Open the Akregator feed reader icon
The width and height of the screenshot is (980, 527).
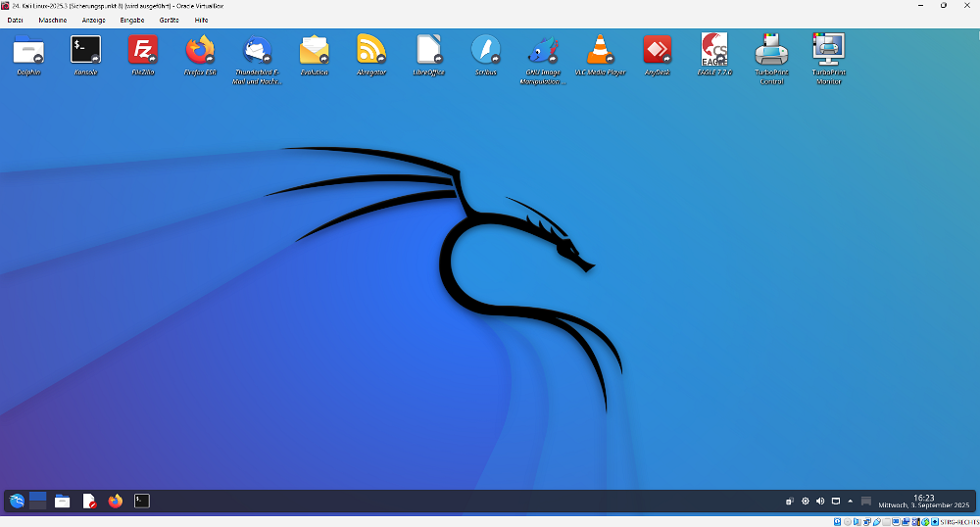pos(371,49)
